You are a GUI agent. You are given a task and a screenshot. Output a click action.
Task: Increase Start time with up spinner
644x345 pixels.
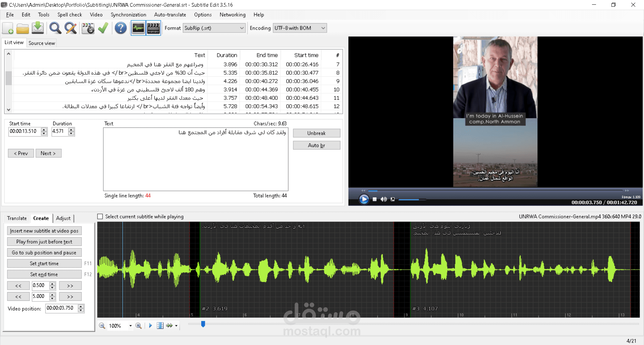click(44, 130)
